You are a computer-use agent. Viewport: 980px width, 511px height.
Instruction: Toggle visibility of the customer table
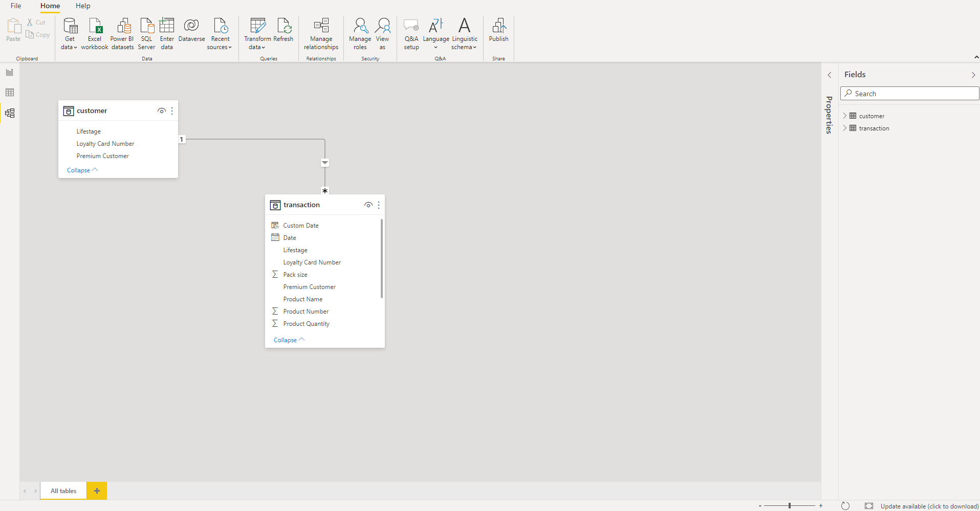point(161,111)
